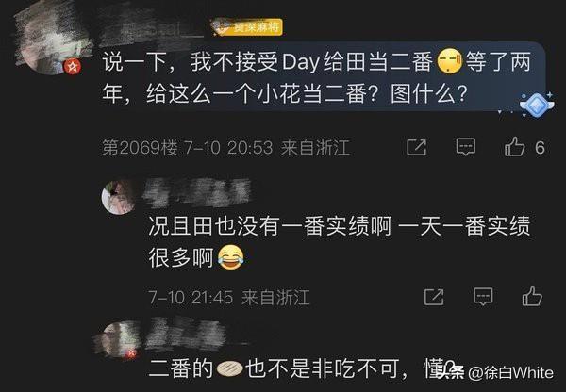Image resolution: width=566 pixels, height=392 pixels.
Task: Select the reply text 况且田也没有一番实绩啊
Action: (270, 226)
